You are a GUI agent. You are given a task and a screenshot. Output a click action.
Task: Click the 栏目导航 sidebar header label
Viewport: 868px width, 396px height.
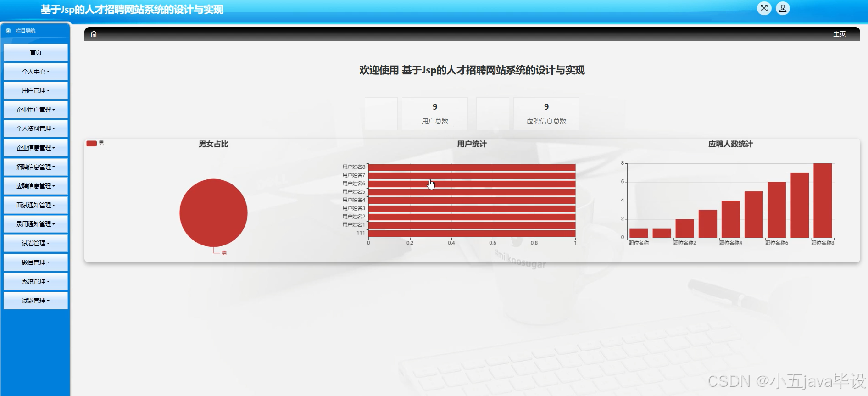(25, 31)
